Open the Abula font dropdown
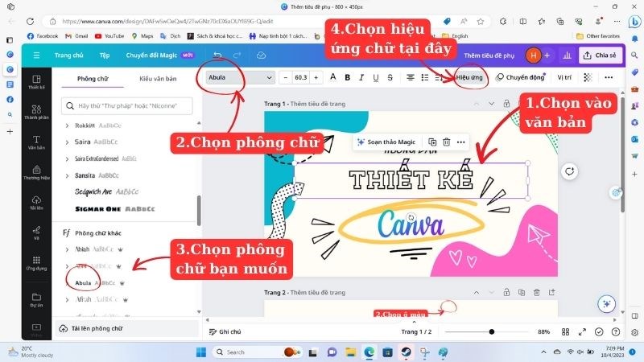 [x=240, y=77]
